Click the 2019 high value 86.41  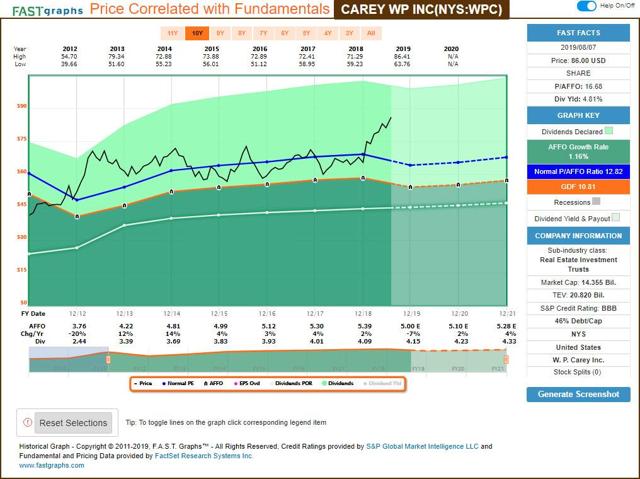402,56
